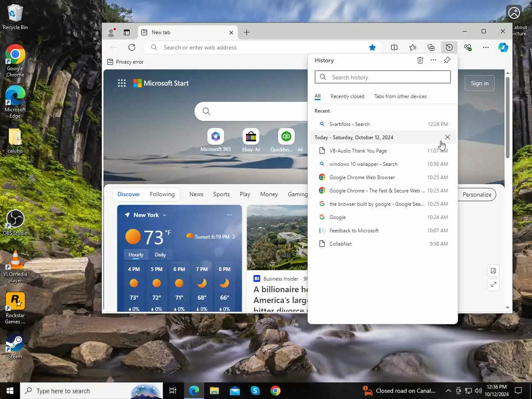Switch to Recently closed history tab
The image size is (532, 399).
point(347,96)
